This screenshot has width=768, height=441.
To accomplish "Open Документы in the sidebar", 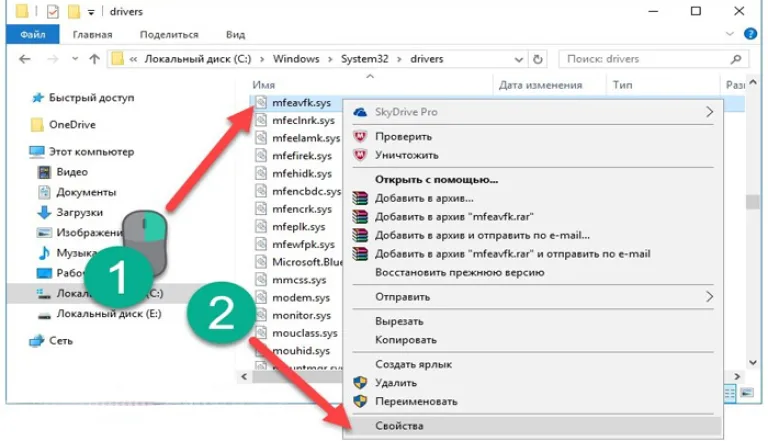I will (x=86, y=192).
